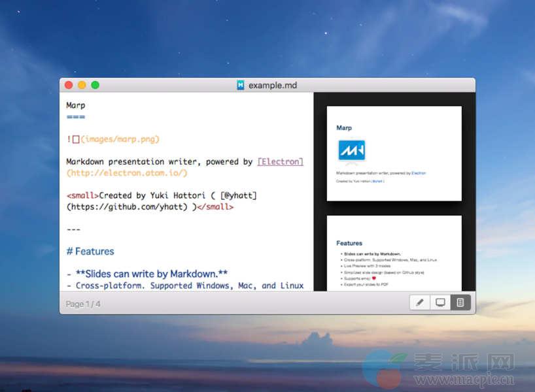Click the heart emoji in Features slide
Screen dimensions: 535x392
point(373,278)
